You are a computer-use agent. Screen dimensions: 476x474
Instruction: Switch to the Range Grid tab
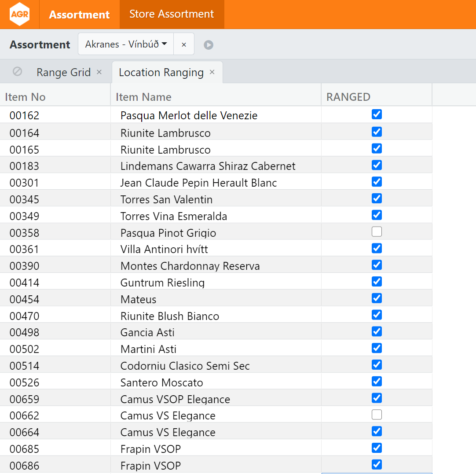pyautogui.click(x=63, y=72)
